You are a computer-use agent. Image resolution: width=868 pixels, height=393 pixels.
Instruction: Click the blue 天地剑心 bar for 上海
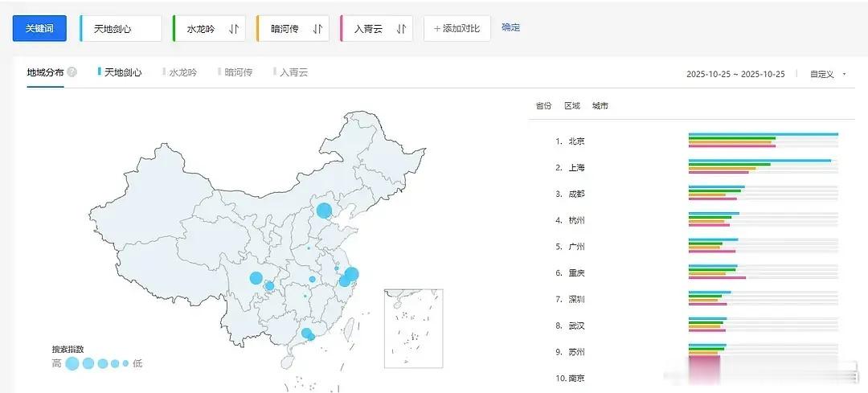760,161
